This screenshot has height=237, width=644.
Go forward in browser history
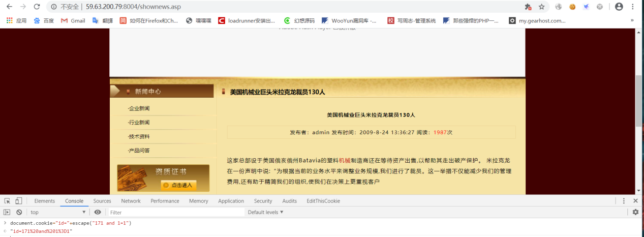point(23,7)
